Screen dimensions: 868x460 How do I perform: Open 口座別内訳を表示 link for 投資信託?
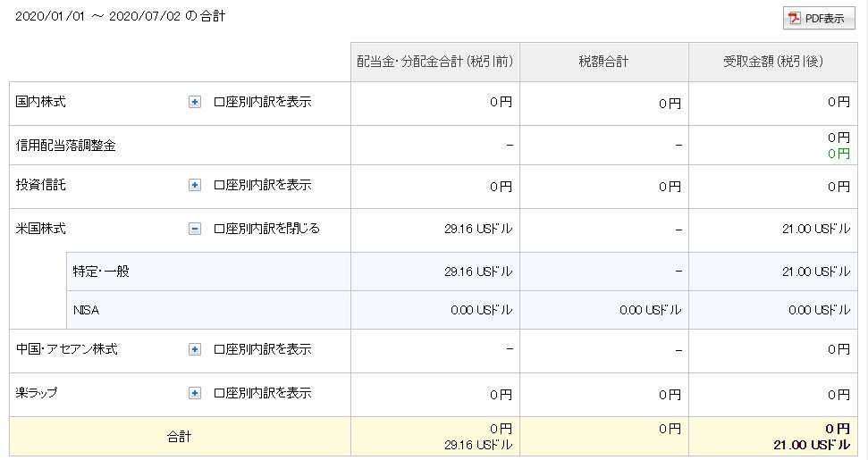263,185
